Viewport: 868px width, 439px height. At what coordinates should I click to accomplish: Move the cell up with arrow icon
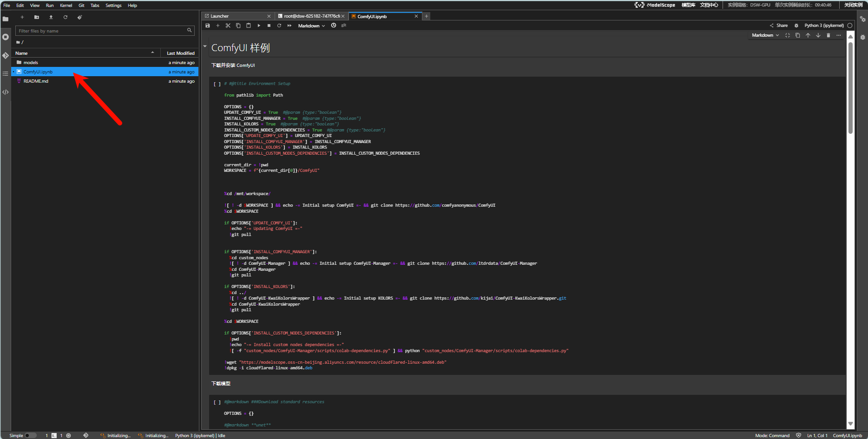[808, 35]
